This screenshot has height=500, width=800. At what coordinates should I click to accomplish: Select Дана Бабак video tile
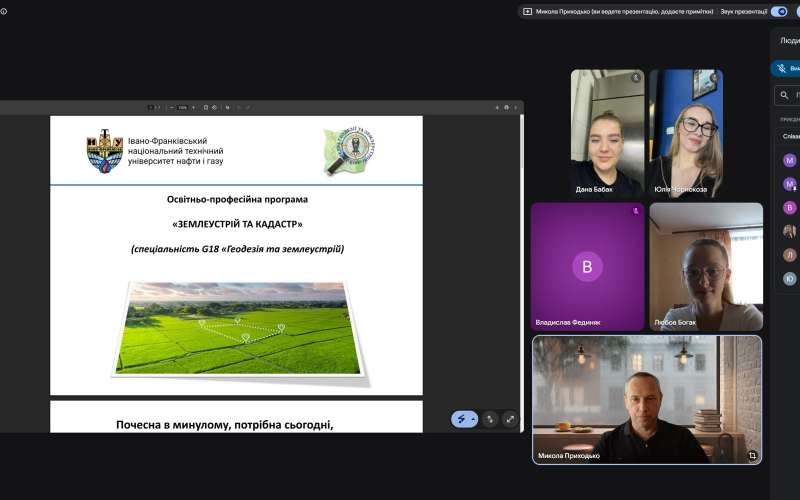pyautogui.click(x=607, y=134)
